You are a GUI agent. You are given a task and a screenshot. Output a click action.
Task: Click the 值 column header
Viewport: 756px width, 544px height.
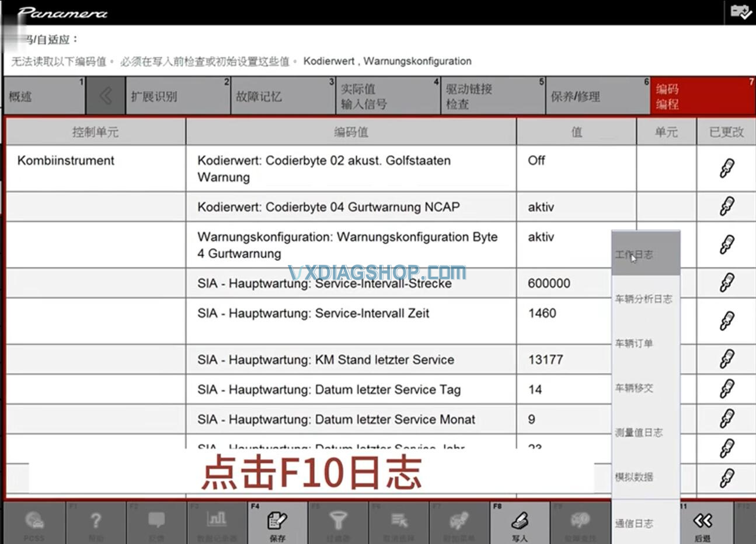click(576, 132)
